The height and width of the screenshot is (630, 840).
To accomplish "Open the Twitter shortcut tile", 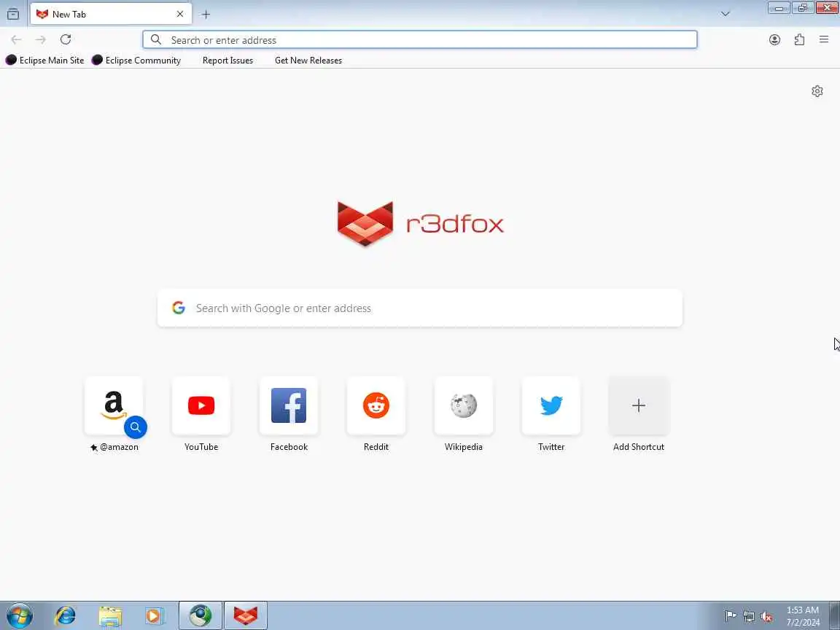I will coord(551,405).
